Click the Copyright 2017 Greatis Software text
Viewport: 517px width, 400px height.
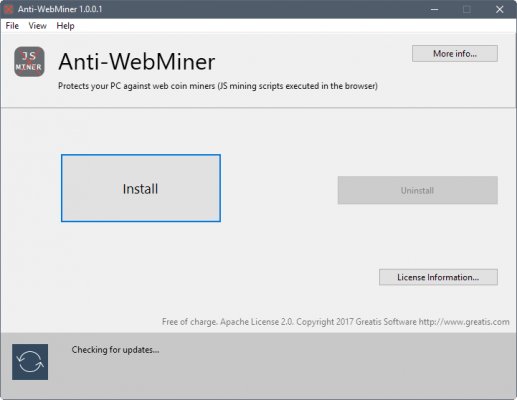point(356,322)
